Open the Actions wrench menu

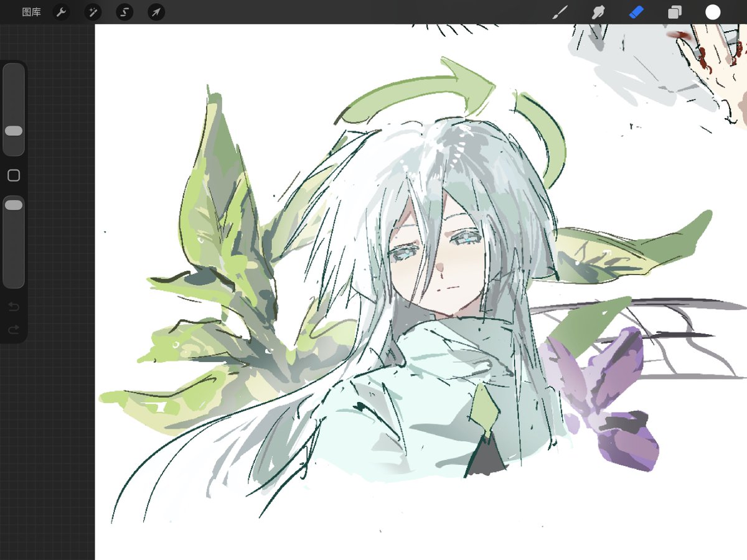click(61, 12)
